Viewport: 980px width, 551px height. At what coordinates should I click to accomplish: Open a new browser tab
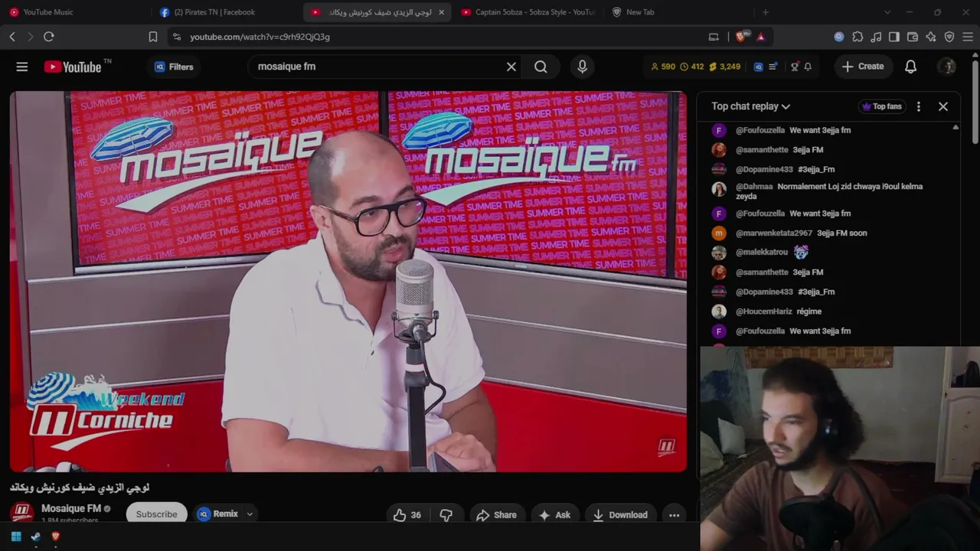point(765,12)
